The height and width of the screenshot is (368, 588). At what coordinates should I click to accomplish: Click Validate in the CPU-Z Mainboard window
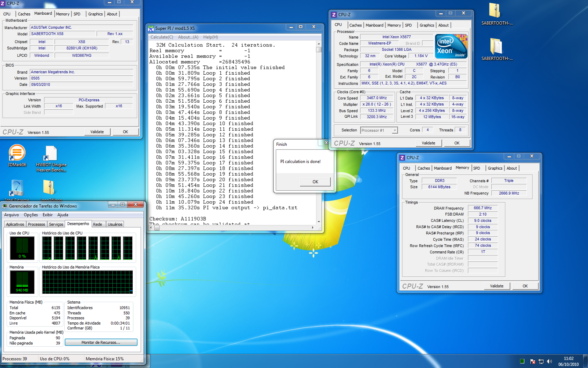(97, 132)
